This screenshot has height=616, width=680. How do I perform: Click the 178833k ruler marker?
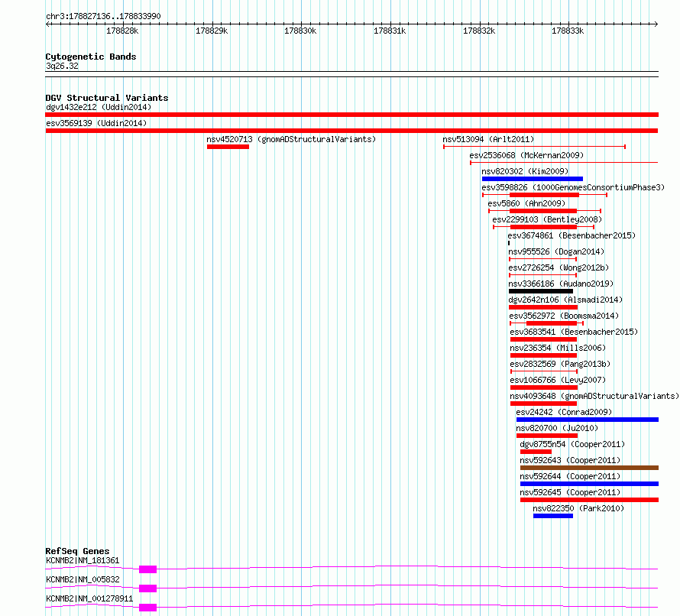click(x=568, y=31)
